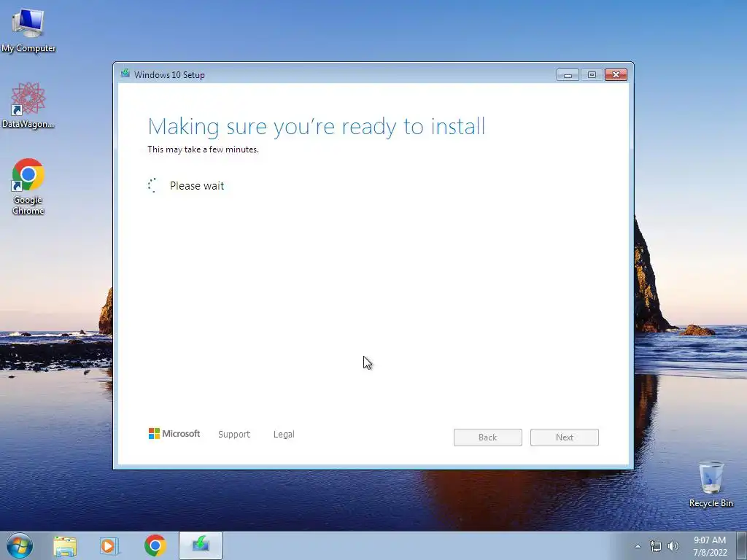The image size is (747, 560).
Task: Open the clock showing 9:07 AM
Action: tap(710, 546)
